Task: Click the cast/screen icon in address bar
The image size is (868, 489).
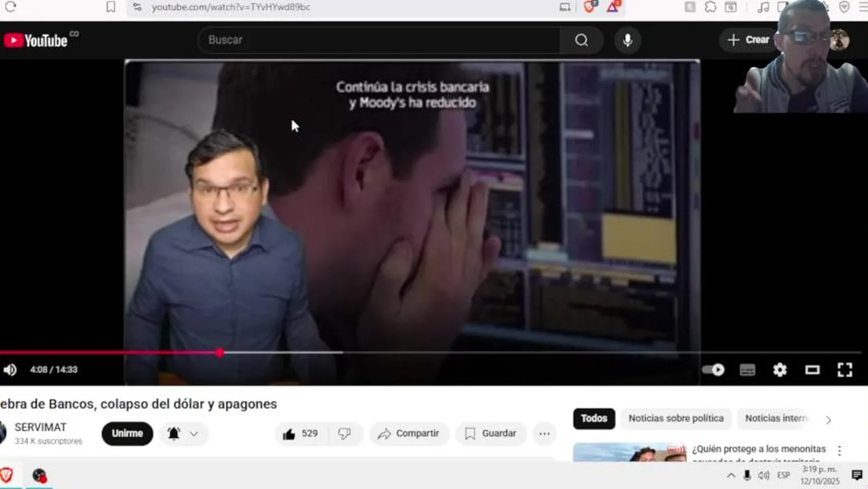Action: 565,7
